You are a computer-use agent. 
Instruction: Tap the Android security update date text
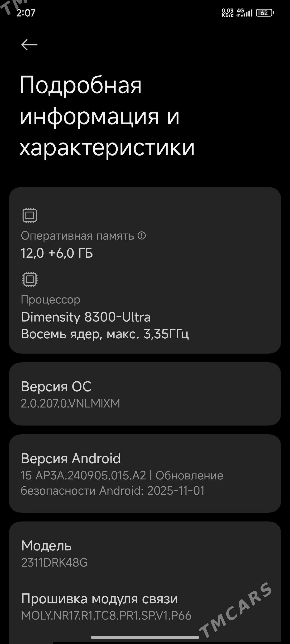113,491
